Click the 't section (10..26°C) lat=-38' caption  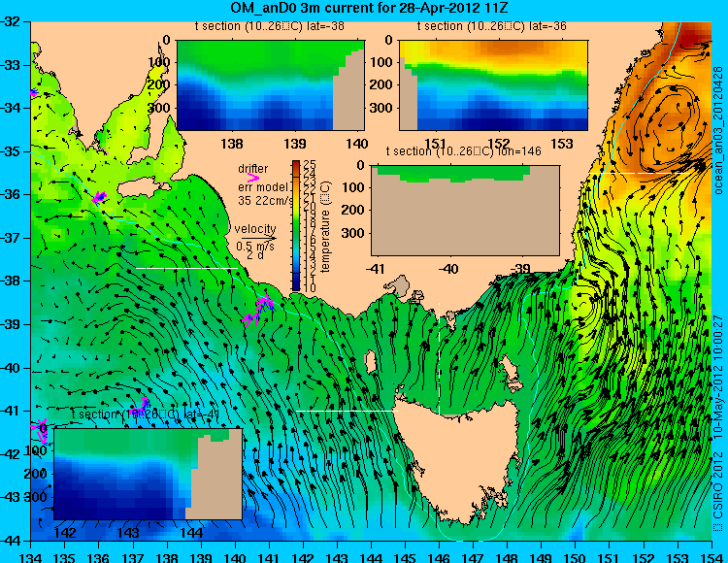click(x=269, y=26)
